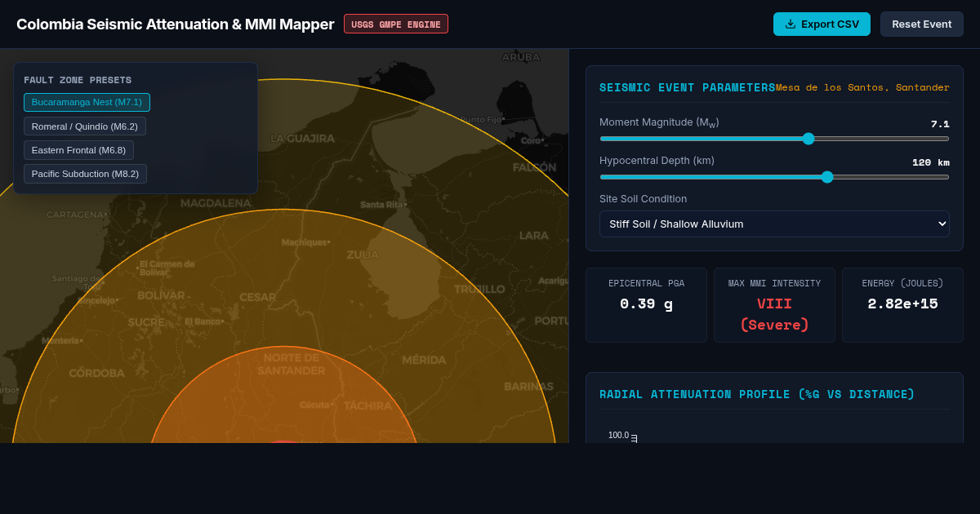Click the Reset Event button
Screen dimensions: 980x514
[x=921, y=24]
